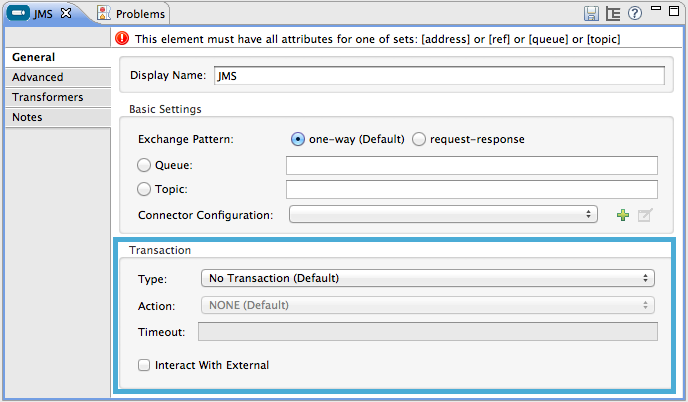
Task: Select the request-response exchange pattern
Action: 419,139
